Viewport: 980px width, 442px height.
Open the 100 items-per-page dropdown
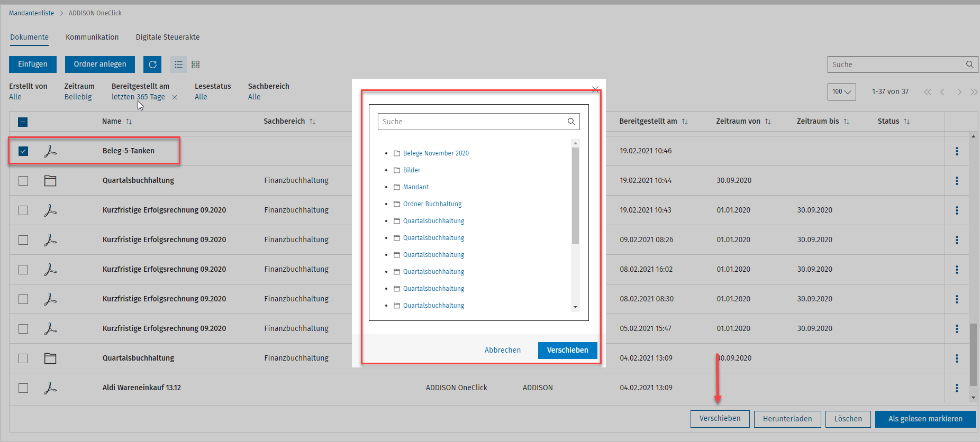coord(841,92)
